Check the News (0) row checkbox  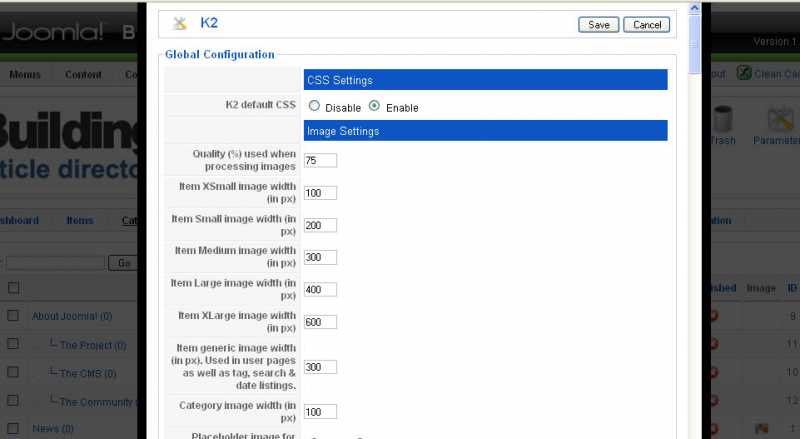(13, 428)
